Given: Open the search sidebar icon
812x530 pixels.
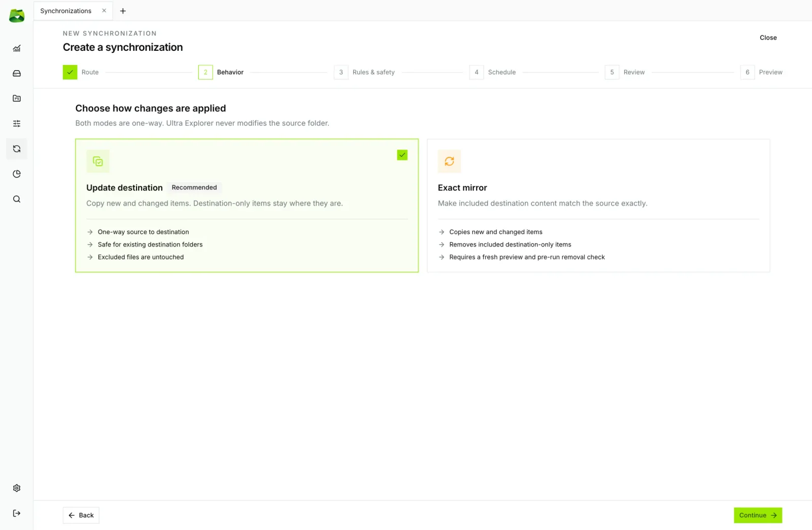Looking at the screenshot, I should point(17,199).
